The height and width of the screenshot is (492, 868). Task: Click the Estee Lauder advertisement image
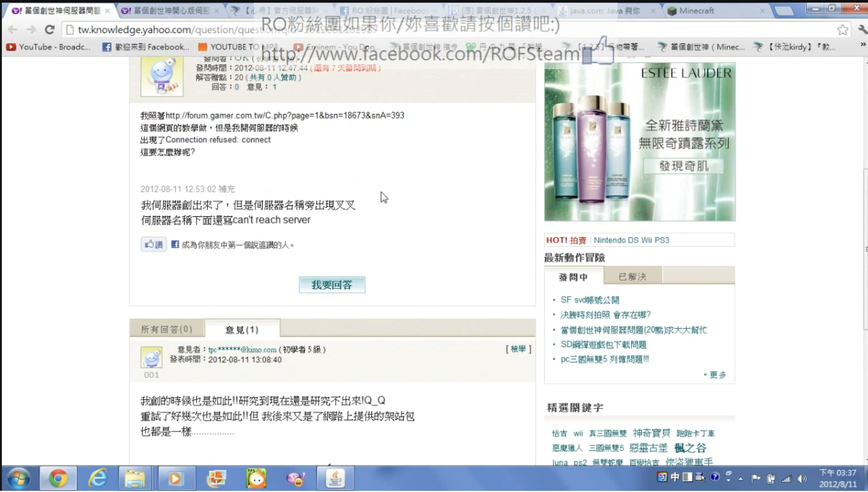point(640,142)
